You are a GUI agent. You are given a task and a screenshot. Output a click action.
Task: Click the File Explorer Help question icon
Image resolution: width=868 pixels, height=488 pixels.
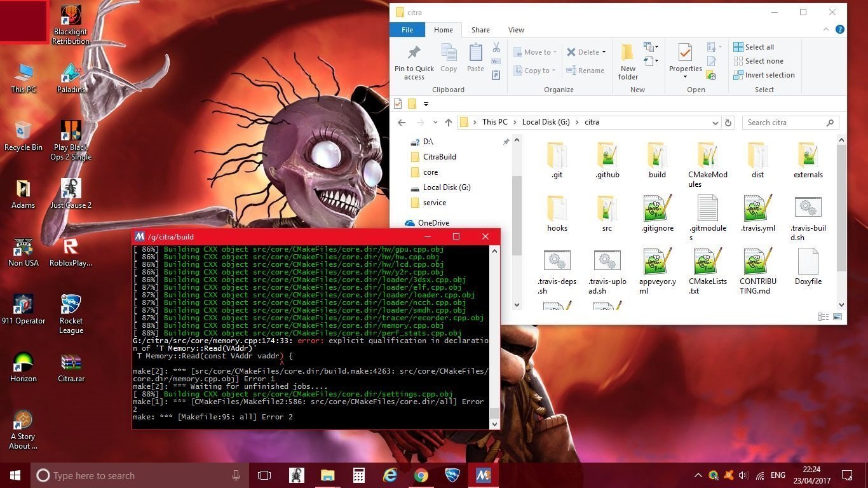[x=839, y=30]
